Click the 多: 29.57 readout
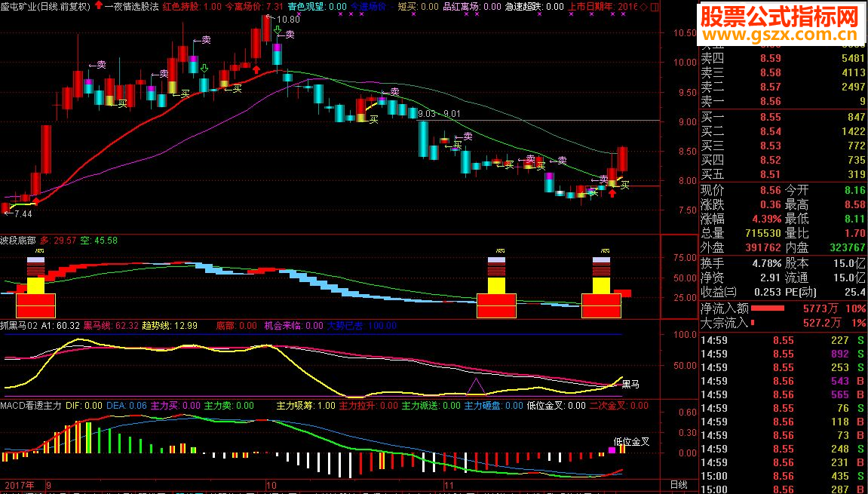The width and height of the screenshot is (868, 494). [x=58, y=241]
